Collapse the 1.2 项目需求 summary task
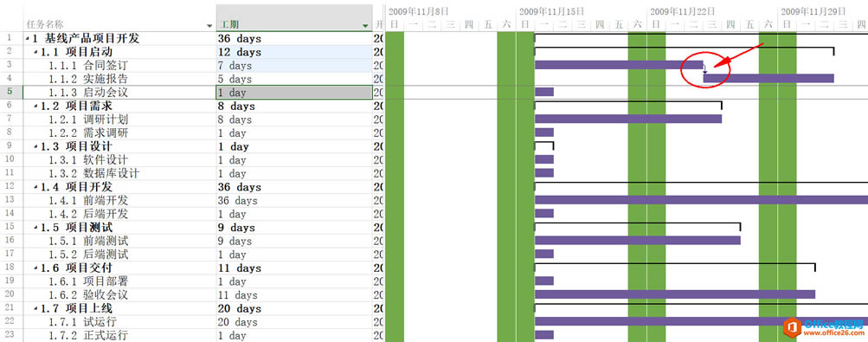This screenshot has width=868, height=342. coord(36,106)
